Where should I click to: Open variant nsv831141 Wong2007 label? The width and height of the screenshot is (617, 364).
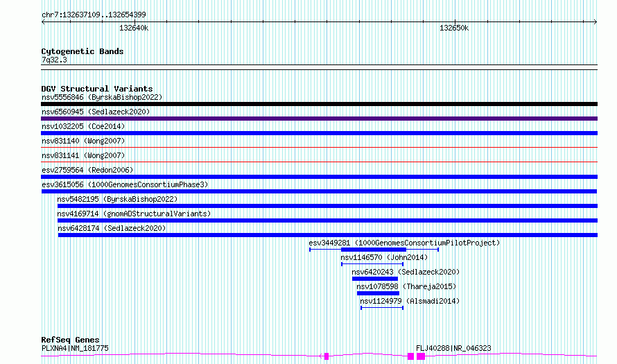click(83, 155)
